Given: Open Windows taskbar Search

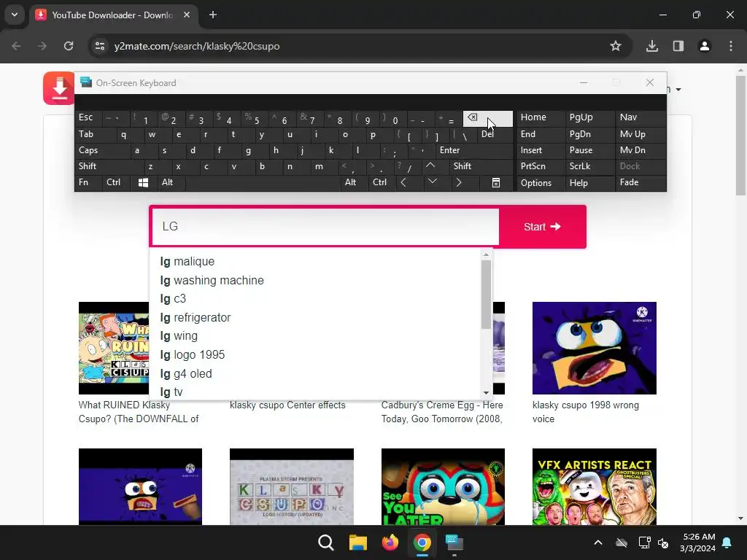Looking at the screenshot, I should [326, 542].
